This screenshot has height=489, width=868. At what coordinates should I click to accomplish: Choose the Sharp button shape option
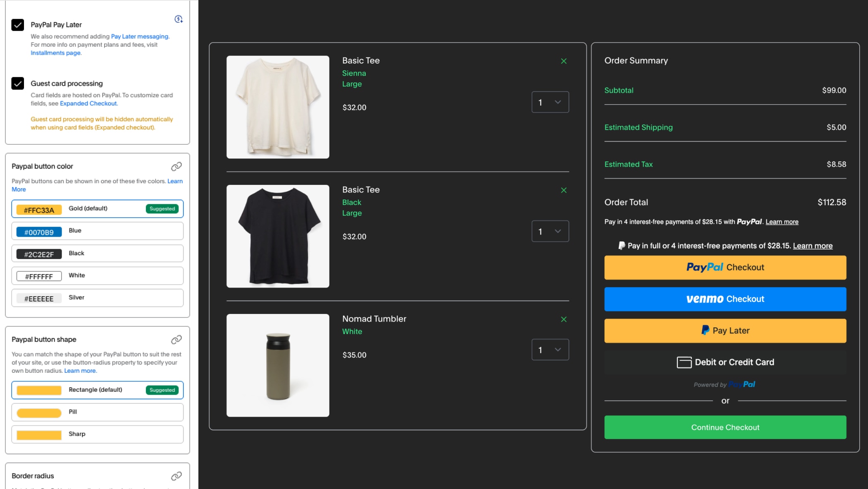tap(98, 434)
